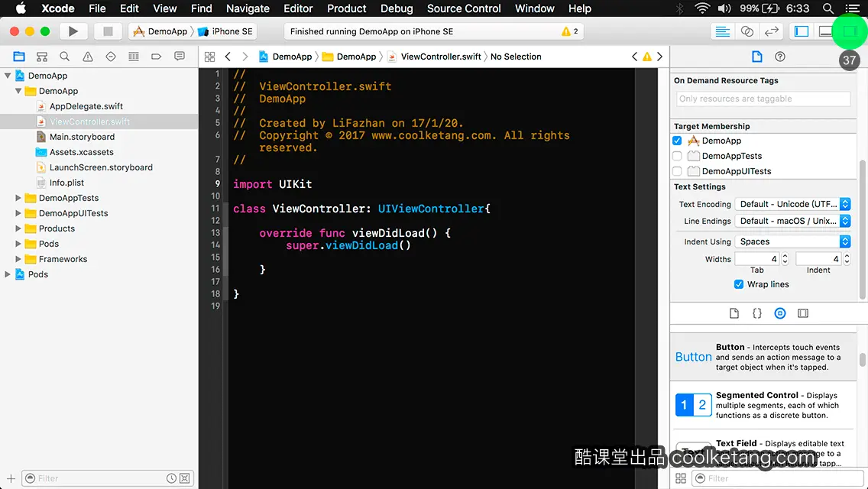Open the Indent Using dropdown
868x489 pixels.
click(x=792, y=241)
